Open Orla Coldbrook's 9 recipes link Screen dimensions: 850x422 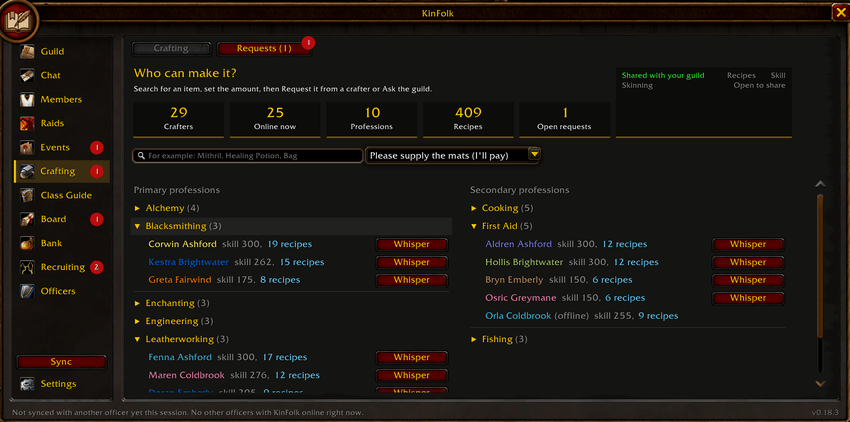(x=658, y=316)
